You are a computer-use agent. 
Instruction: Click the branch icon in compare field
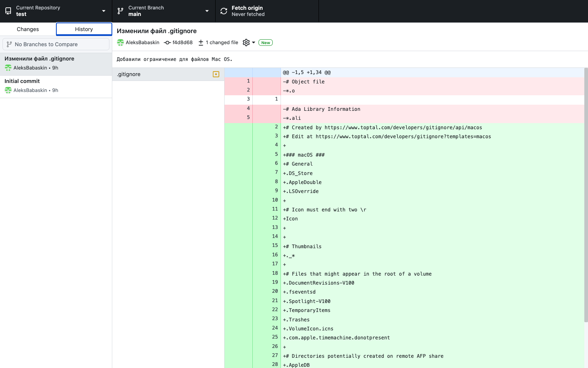tap(9, 44)
